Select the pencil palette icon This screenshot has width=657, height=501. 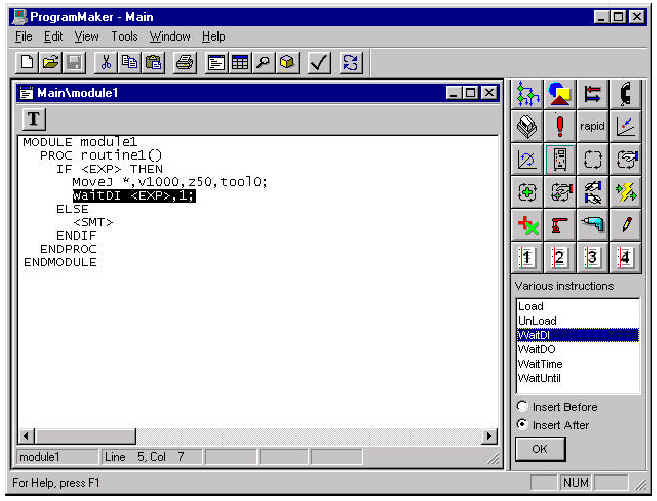point(626,225)
